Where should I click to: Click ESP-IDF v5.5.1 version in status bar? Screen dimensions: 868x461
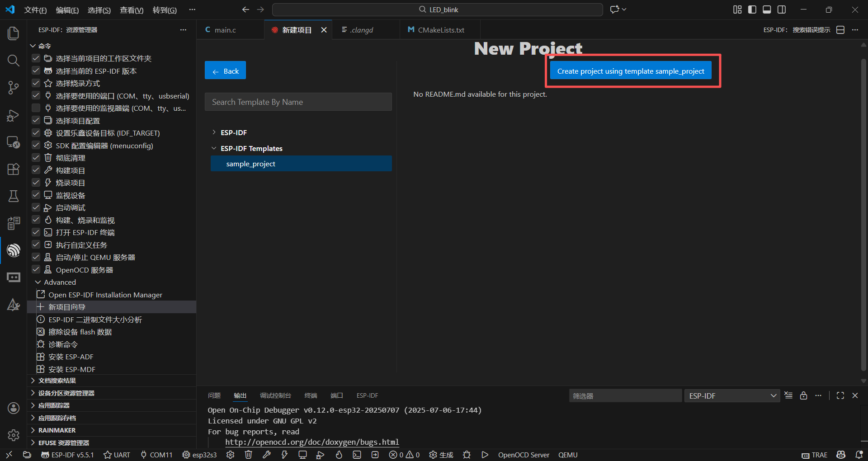point(67,455)
